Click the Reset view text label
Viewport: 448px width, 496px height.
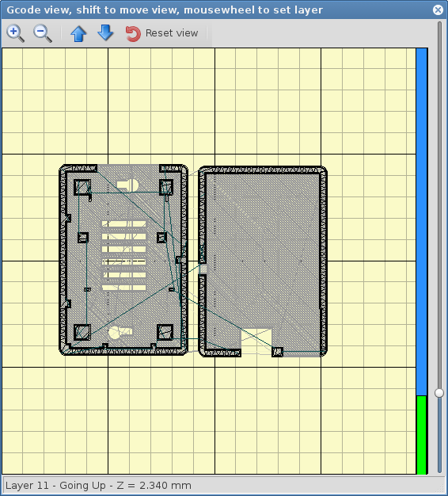[172, 33]
